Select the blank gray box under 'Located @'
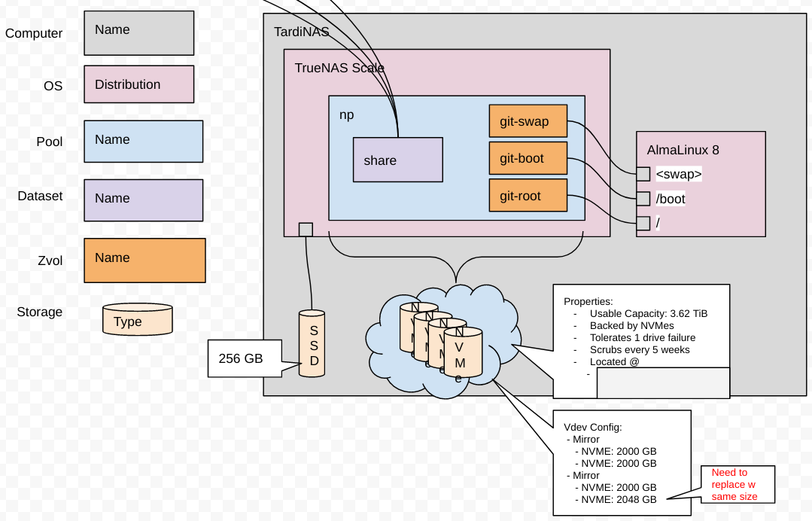This screenshot has width=812, height=521. pyautogui.click(x=664, y=382)
